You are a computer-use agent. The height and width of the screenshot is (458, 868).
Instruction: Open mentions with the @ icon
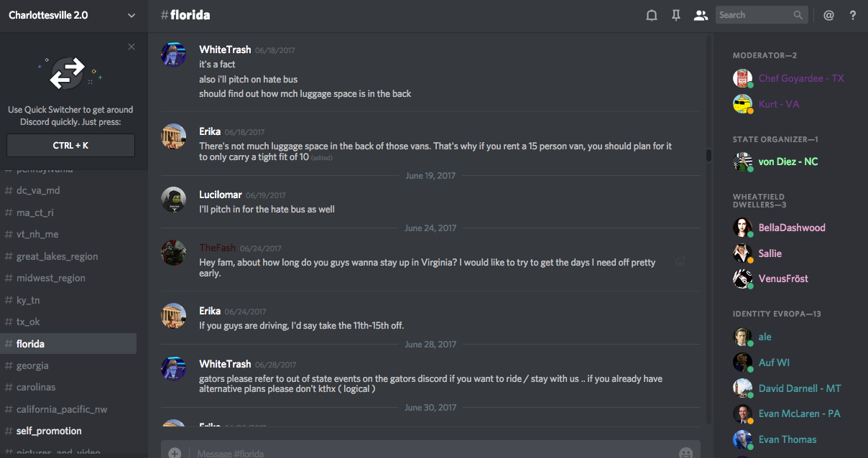point(828,15)
